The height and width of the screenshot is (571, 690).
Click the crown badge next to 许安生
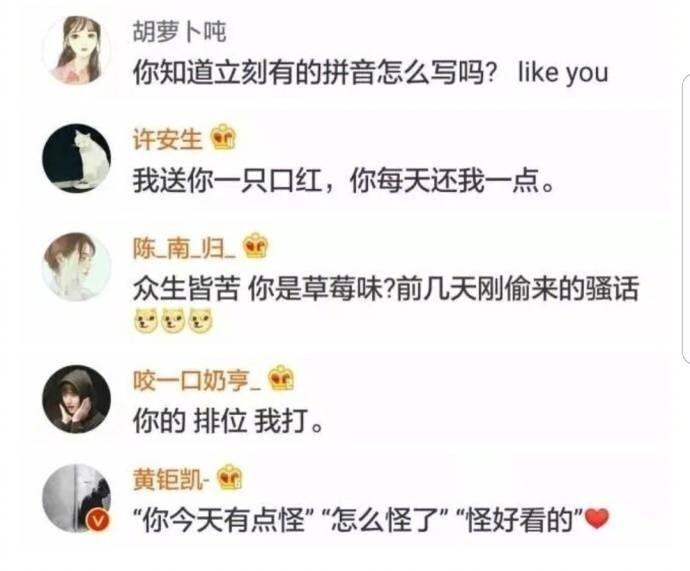(x=223, y=137)
